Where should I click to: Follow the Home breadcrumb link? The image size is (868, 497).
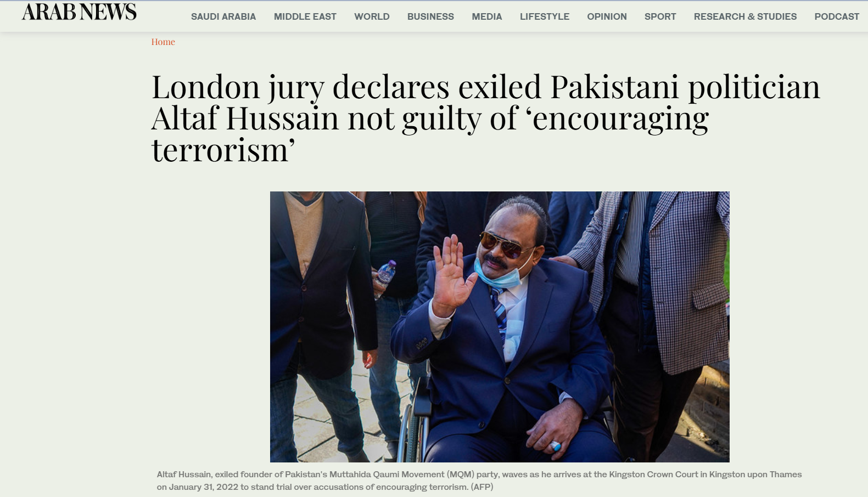click(x=163, y=42)
